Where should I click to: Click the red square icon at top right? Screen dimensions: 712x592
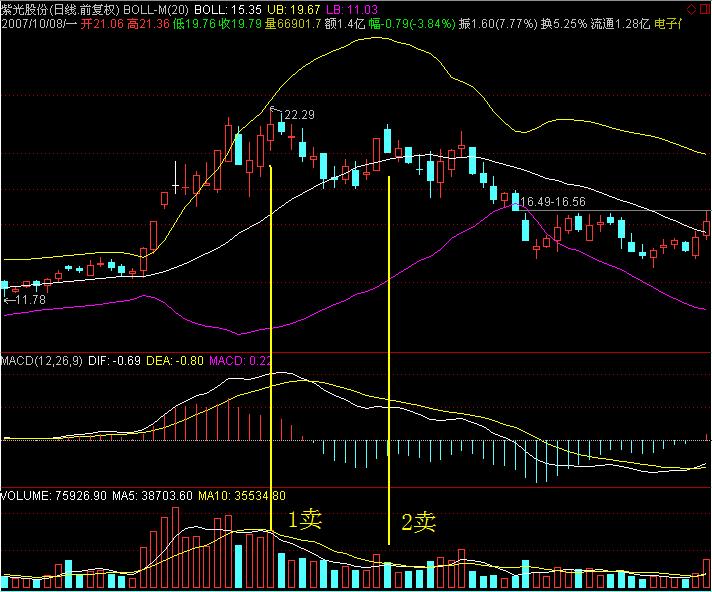(x=703, y=8)
